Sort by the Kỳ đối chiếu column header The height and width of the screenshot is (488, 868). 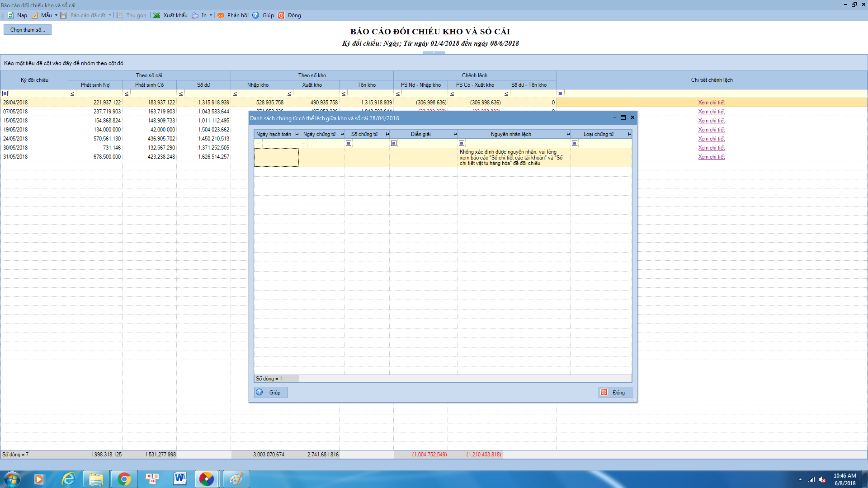point(34,80)
